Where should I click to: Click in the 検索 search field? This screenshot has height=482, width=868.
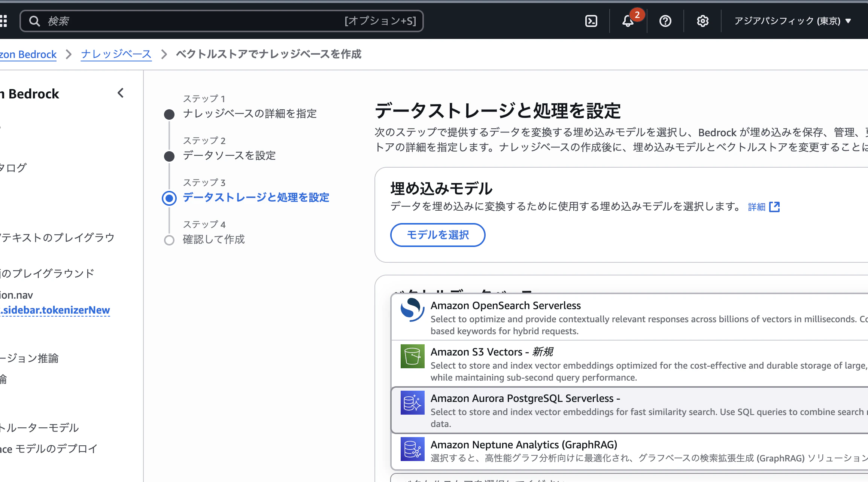point(187,21)
